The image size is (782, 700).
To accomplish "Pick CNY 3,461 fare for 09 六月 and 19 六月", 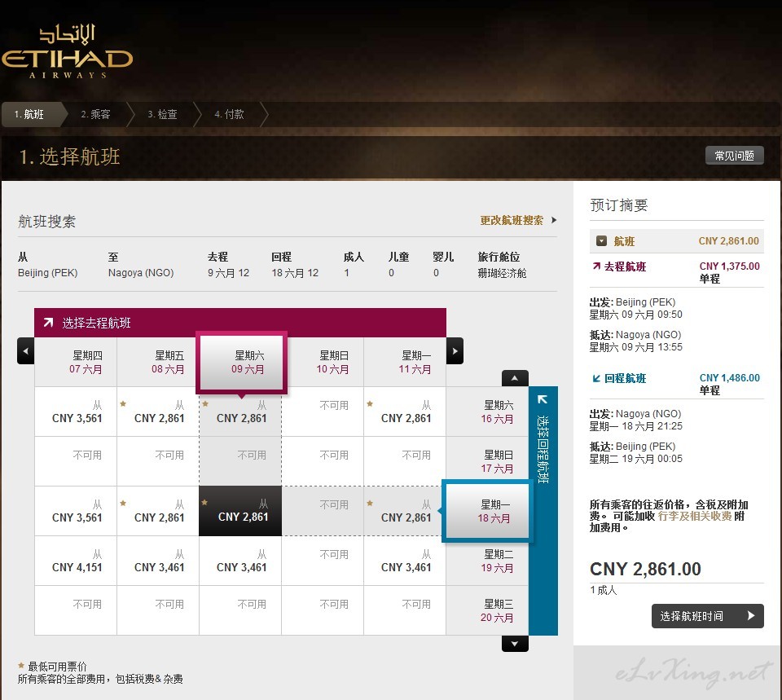I will coord(240,561).
